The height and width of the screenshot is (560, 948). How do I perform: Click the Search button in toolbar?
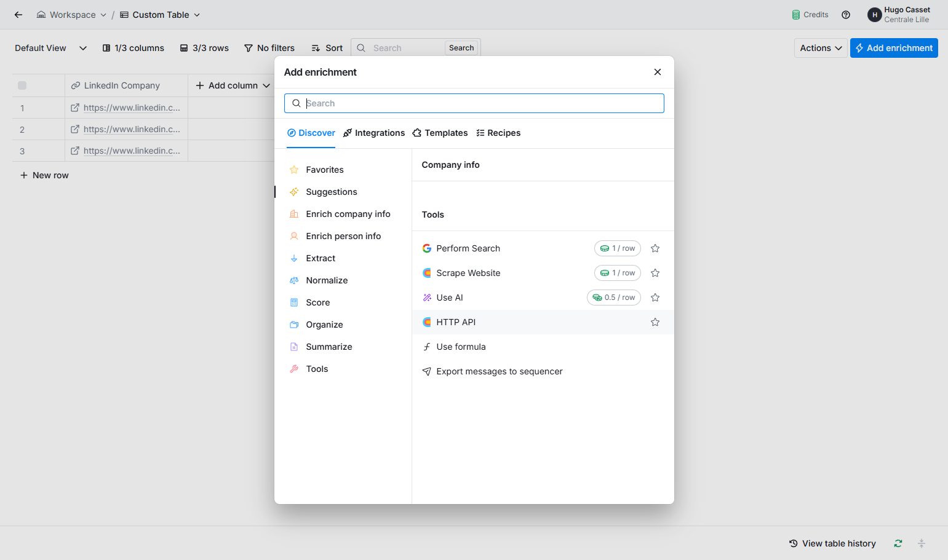pyautogui.click(x=461, y=48)
